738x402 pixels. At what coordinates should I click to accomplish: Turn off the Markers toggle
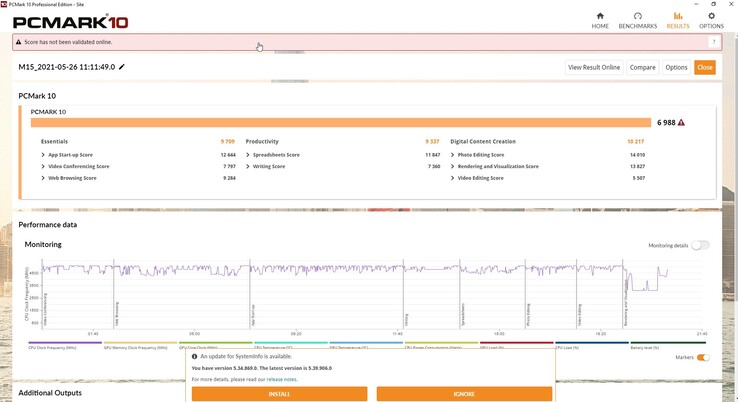pos(703,357)
